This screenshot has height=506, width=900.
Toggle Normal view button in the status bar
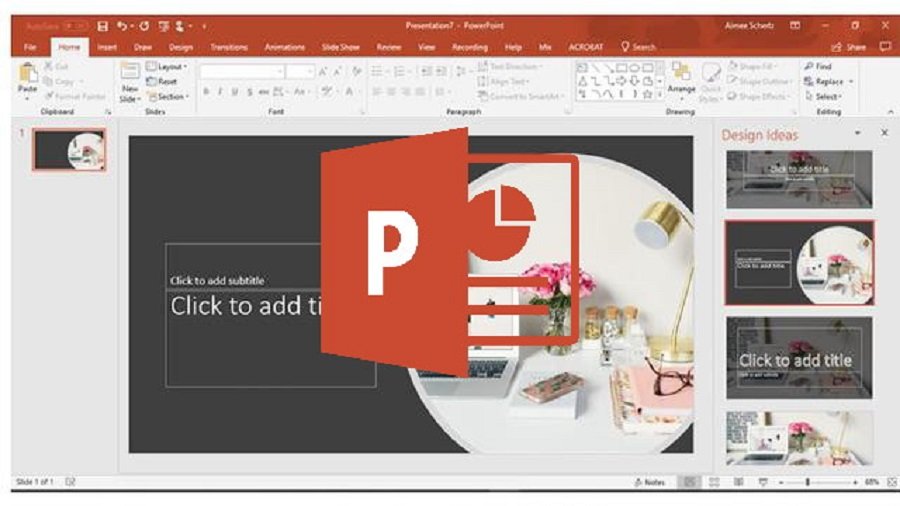(689, 482)
